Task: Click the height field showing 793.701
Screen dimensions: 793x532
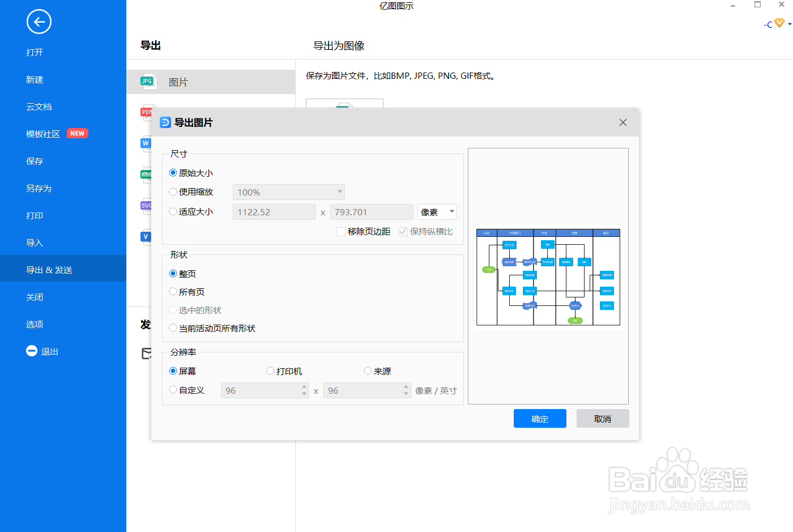Action: pos(372,212)
